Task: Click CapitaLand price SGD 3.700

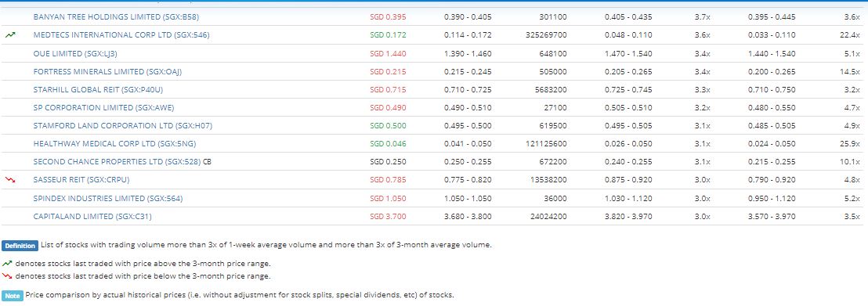Action: pos(388,216)
